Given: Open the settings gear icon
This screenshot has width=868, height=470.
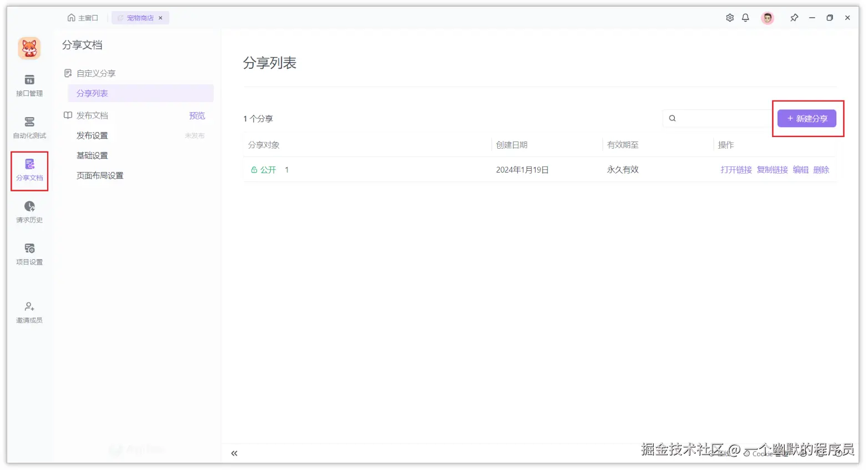Looking at the screenshot, I should point(729,17).
